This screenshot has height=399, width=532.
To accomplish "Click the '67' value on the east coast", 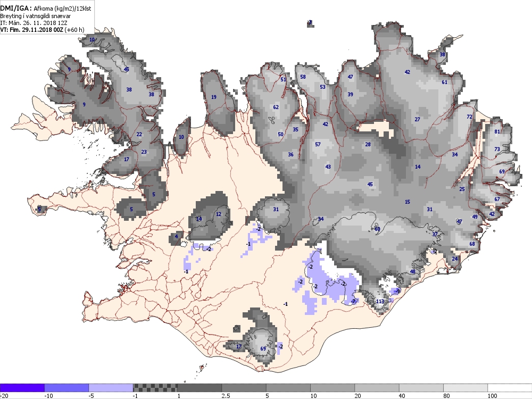I will (x=497, y=199).
